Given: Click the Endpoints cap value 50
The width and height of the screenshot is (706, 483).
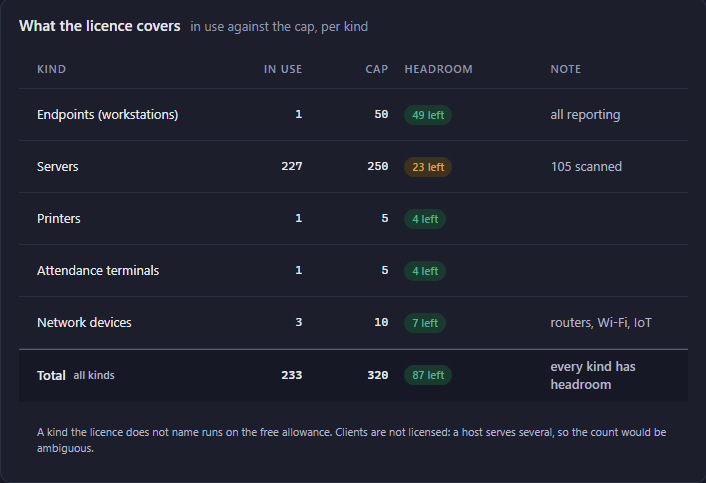Looking at the screenshot, I should [381, 114].
